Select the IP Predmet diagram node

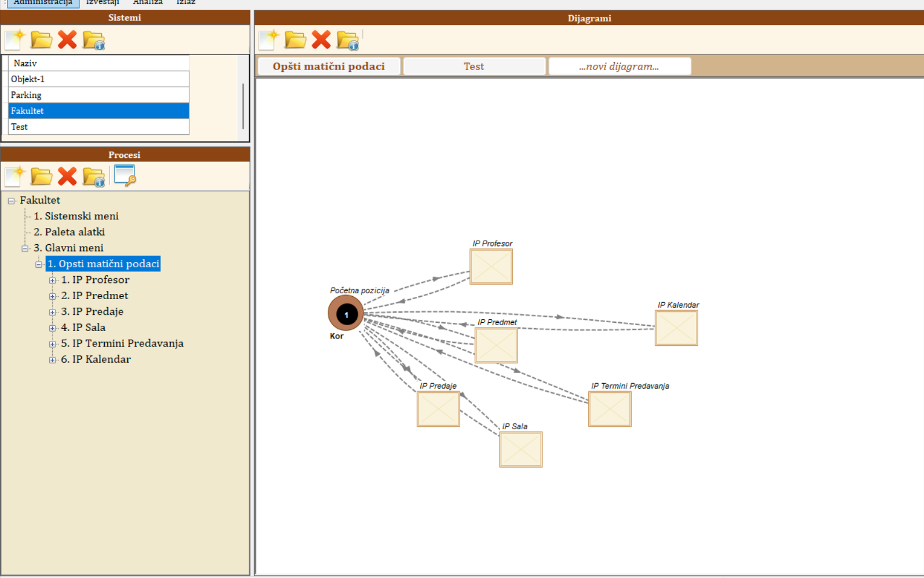(496, 345)
